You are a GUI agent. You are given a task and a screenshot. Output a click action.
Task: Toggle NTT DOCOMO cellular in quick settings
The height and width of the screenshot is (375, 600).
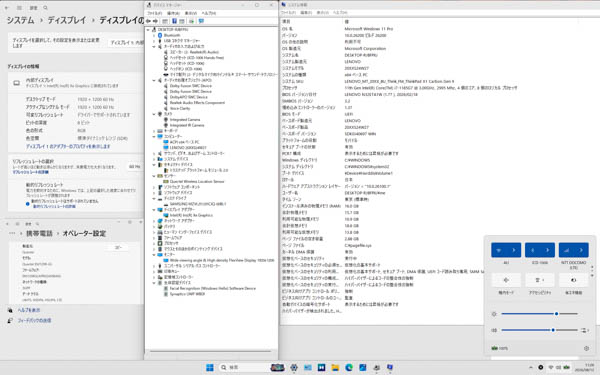tap(566, 250)
